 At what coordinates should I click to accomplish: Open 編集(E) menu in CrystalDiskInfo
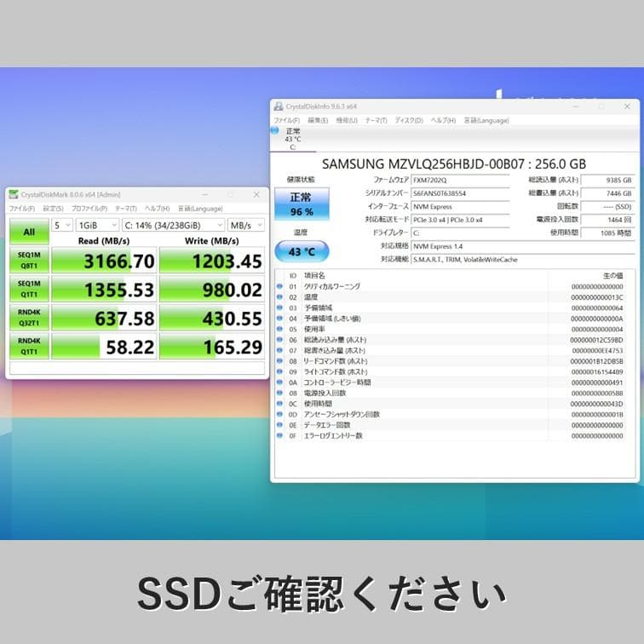[318, 120]
